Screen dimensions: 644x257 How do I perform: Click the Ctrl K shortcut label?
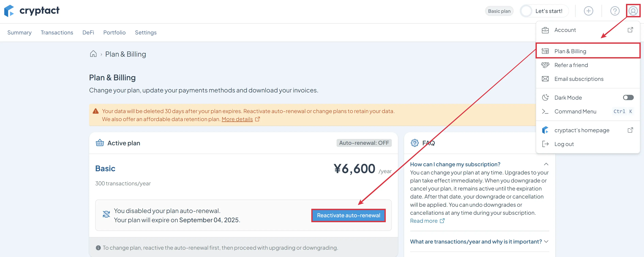(623, 111)
